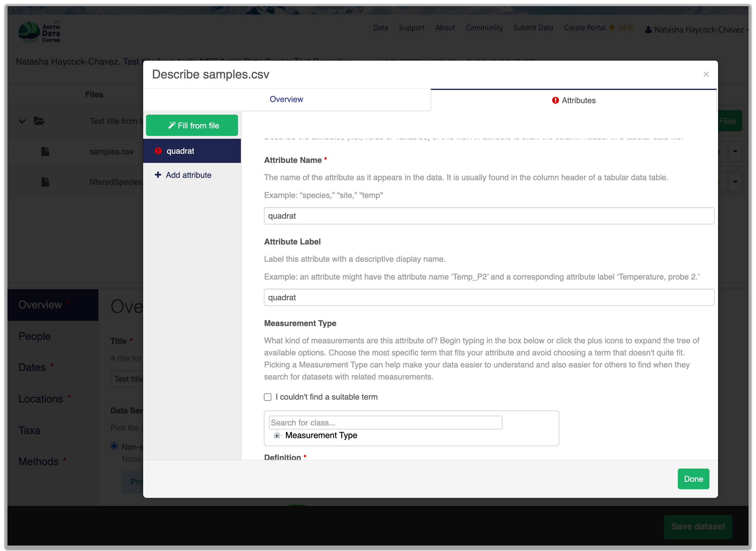This screenshot has width=756, height=551.
Task: Expand the Measurement Type tree node
Action: 277,435
